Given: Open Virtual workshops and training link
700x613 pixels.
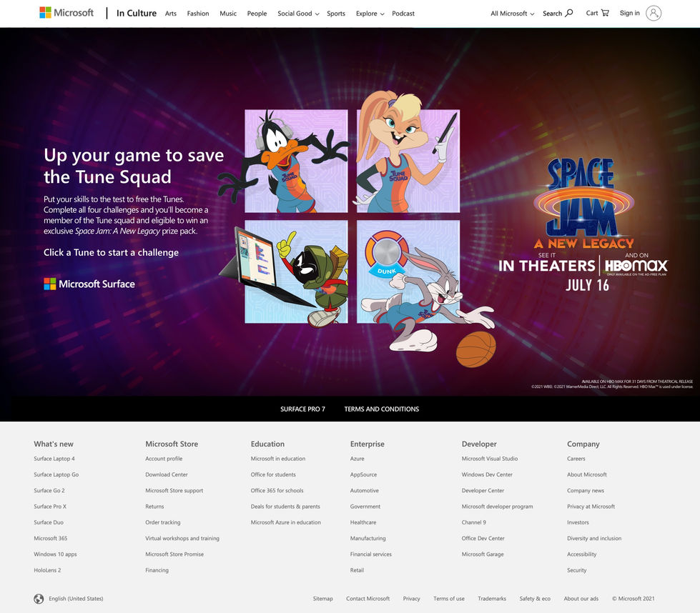Looking at the screenshot, I should pyautogui.click(x=182, y=539).
